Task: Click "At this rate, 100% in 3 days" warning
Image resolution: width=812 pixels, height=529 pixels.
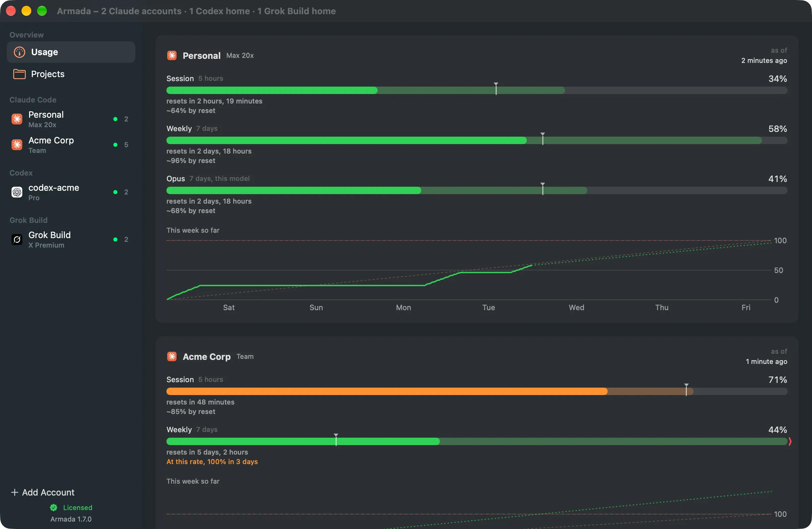Action: [x=212, y=462]
